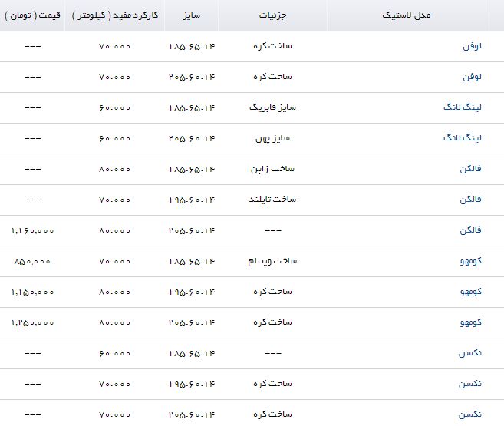This screenshot has width=504, height=426.
Task: Click ساخت کره in the کومهو 195.60.14 row
Action: pos(272,292)
